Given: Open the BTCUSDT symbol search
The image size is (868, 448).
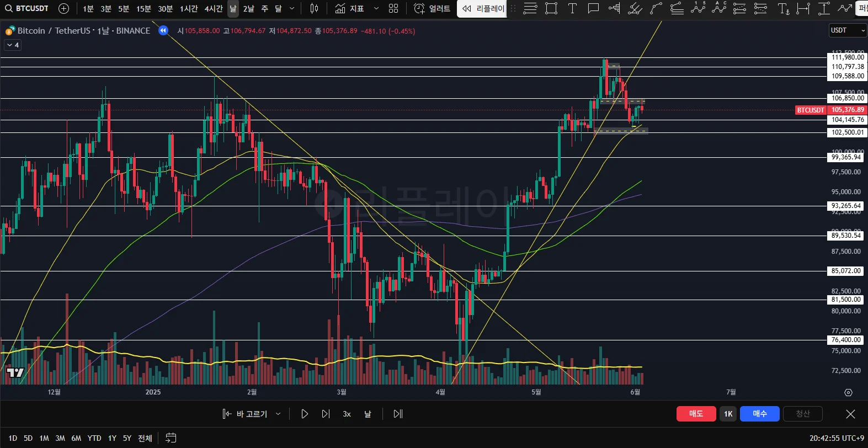Looking at the screenshot, I should pyautogui.click(x=28, y=8).
